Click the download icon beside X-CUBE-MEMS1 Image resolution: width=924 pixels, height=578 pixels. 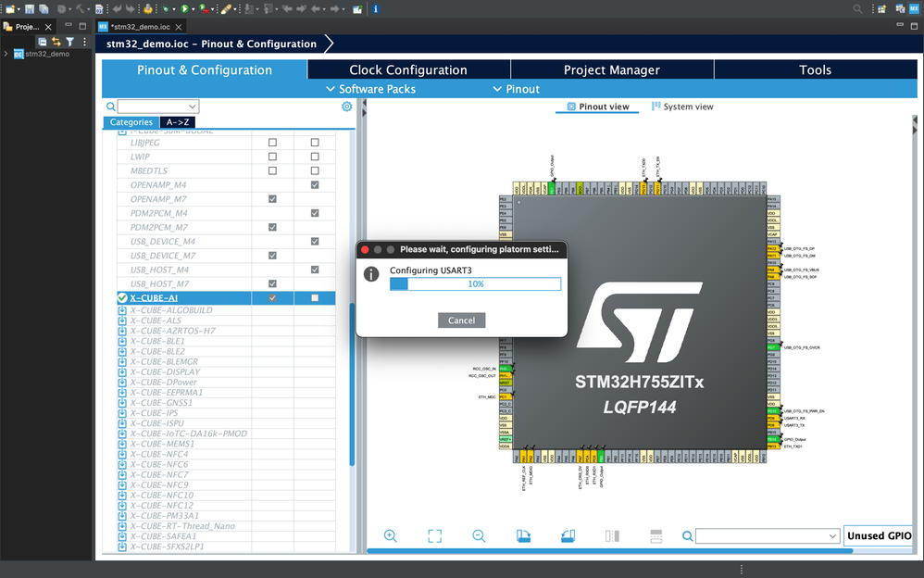pyautogui.click(x=122, y=444)
